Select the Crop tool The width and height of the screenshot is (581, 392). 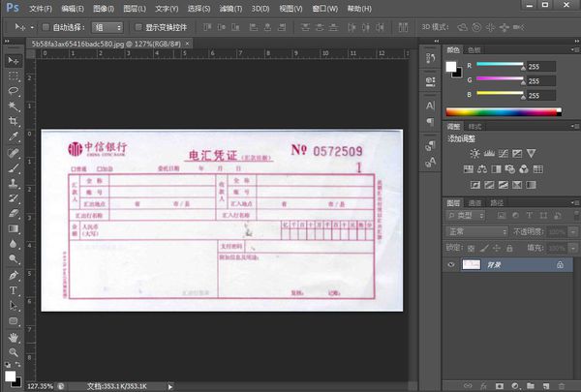point(14,121)
